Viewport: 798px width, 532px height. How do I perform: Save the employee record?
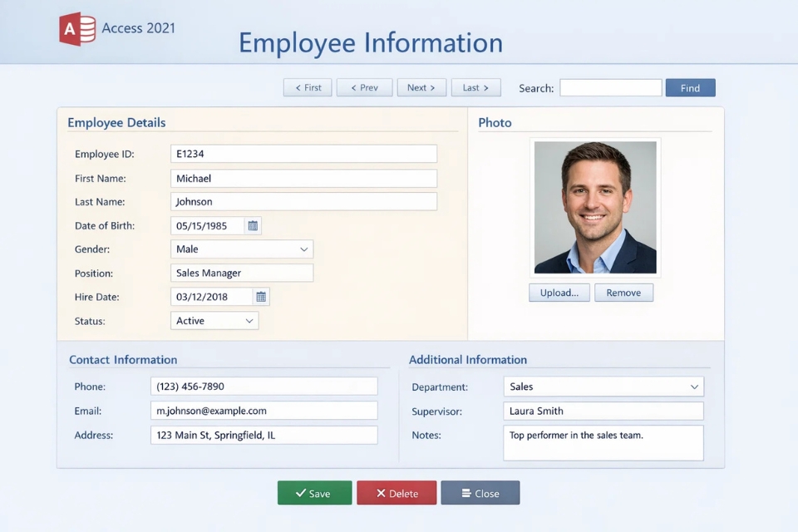(314, 493)
